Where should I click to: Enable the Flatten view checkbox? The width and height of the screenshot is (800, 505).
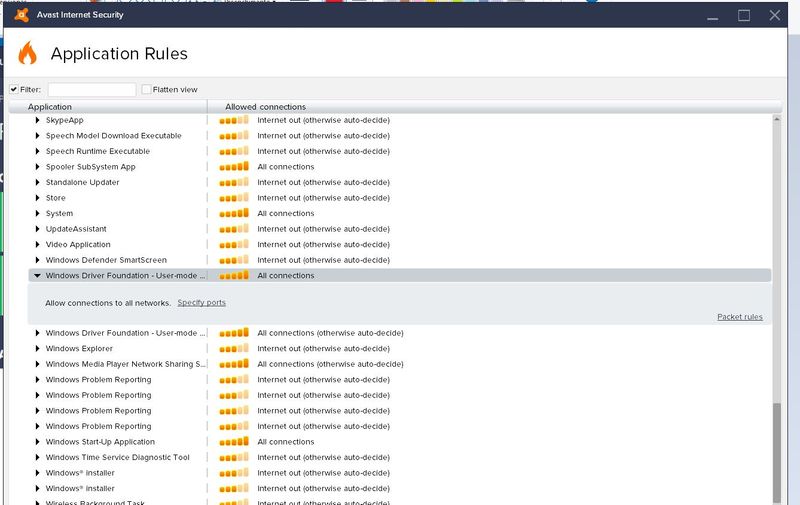pos(146,89)
